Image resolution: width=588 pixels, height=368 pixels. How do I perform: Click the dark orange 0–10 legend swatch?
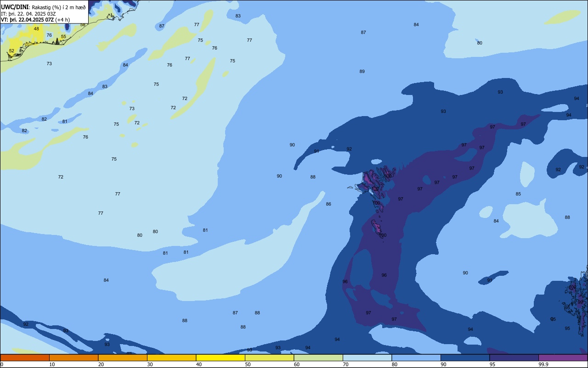[25, 357]
